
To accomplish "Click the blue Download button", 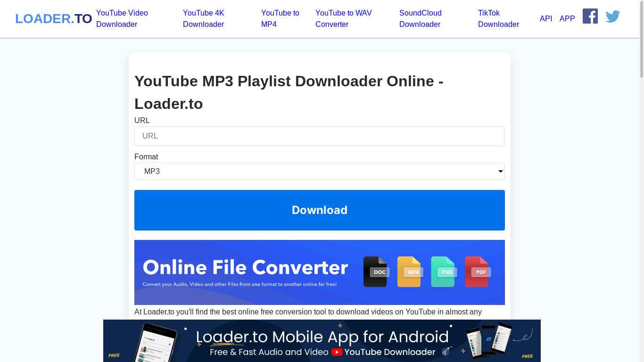I will point(320,210).
